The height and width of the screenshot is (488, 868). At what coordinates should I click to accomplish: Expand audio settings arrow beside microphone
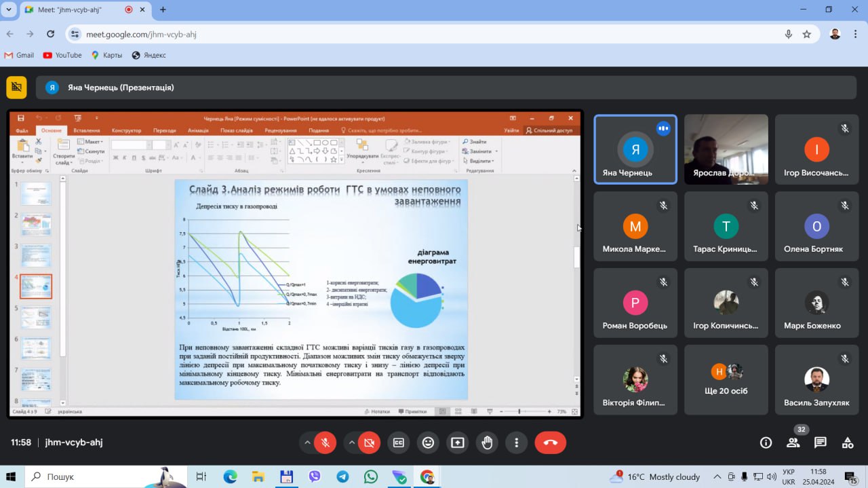[307, 443]
